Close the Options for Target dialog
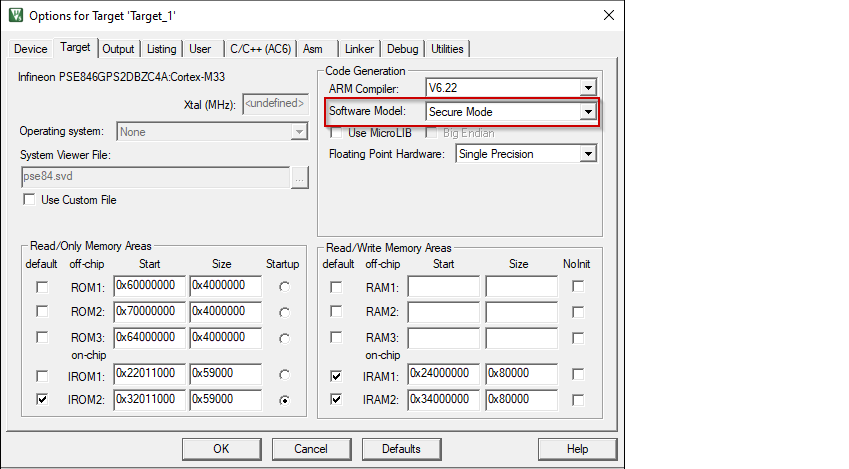The width and height of the screenshot is (849, 469). pos(607,15)
